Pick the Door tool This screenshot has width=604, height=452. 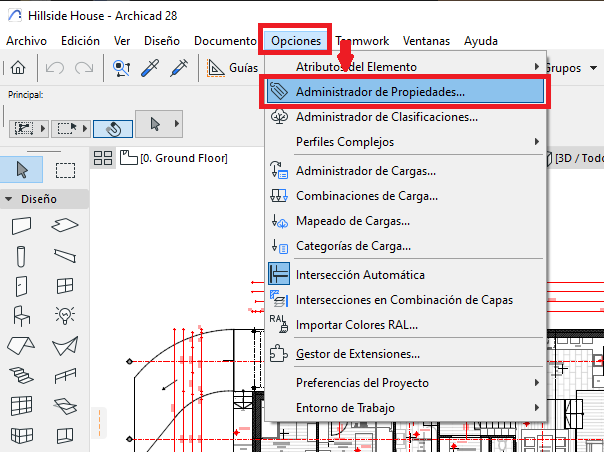(22, 286)
